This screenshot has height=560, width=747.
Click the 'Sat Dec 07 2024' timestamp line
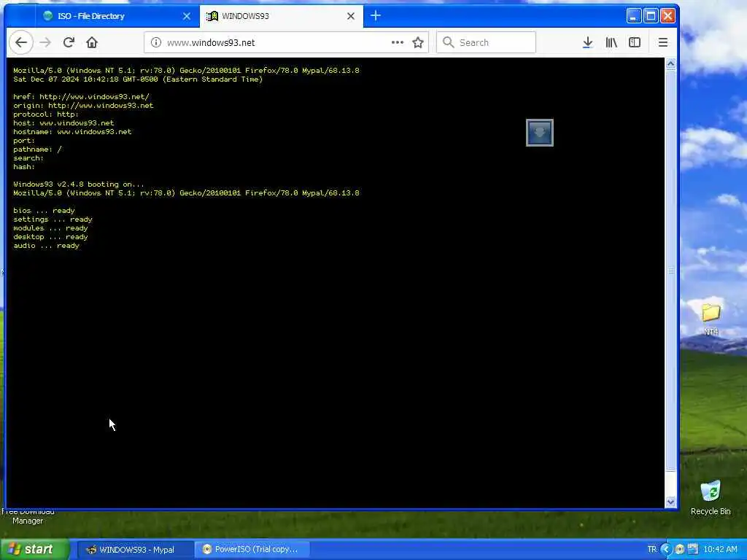(x=138, y=79)
